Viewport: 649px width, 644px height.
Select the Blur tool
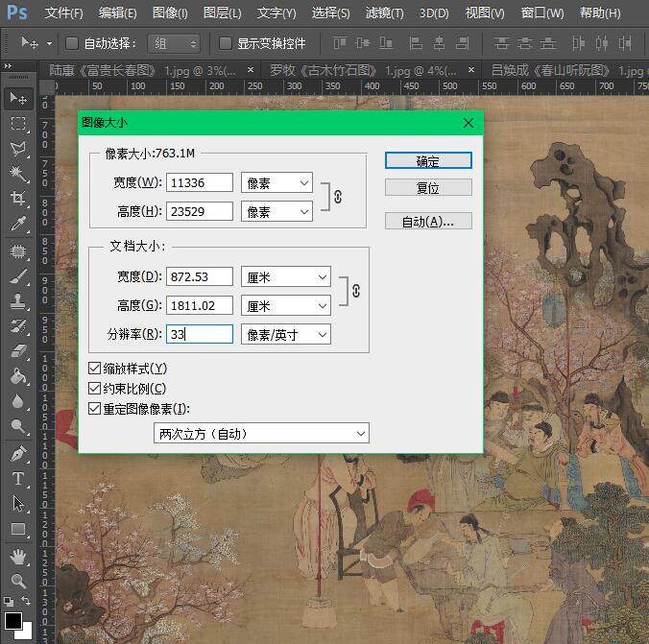(x=18, y=401)
